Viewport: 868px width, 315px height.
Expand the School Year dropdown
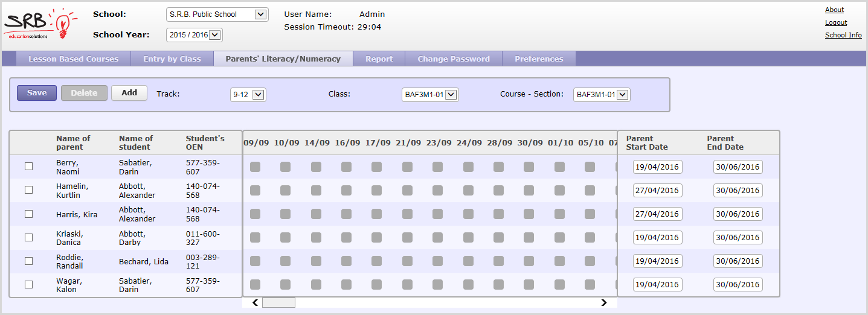tap(194, 35)
